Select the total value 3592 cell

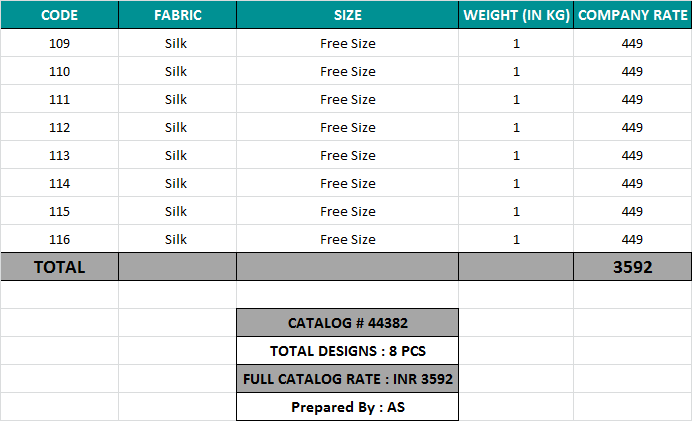click(632, 267)
